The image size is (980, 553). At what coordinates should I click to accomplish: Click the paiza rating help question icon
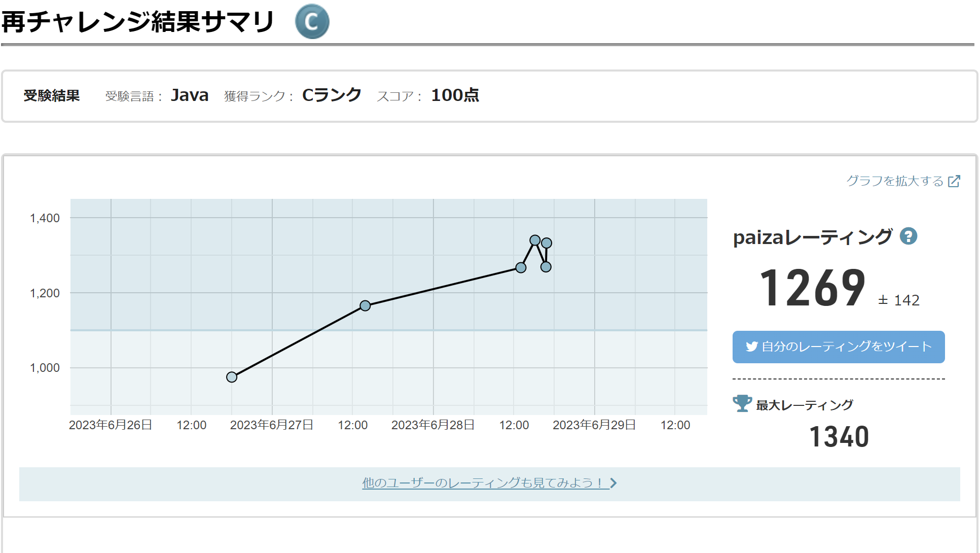point(908,236)
